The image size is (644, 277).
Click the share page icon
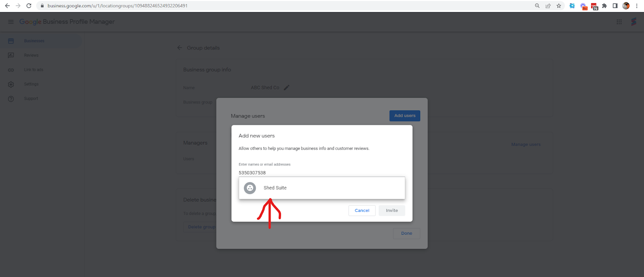548,6
